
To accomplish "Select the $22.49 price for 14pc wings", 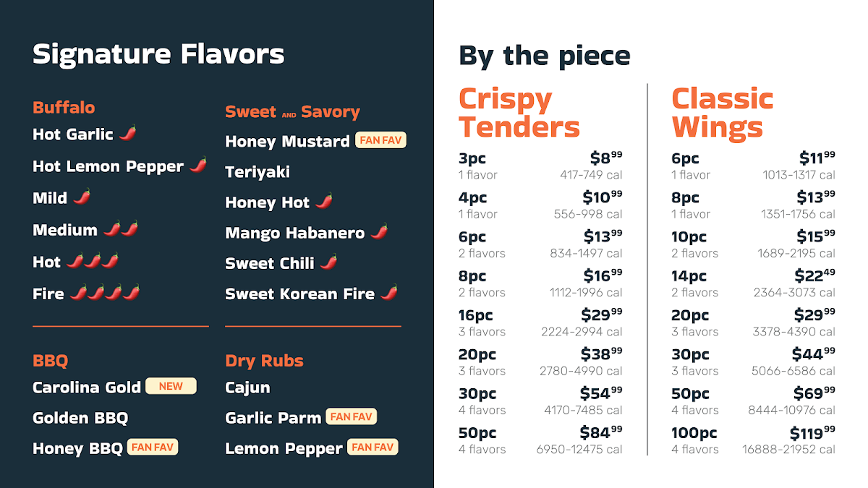I will click(x=817, y=277).
